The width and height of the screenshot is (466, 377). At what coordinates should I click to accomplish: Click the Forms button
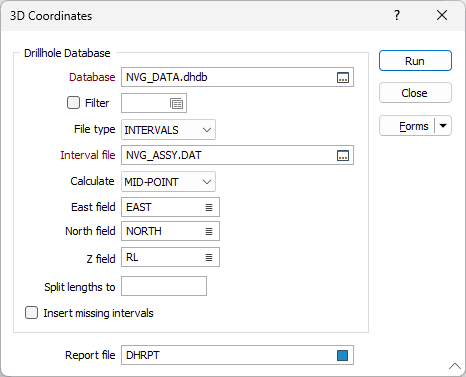(x=407, y=126)
